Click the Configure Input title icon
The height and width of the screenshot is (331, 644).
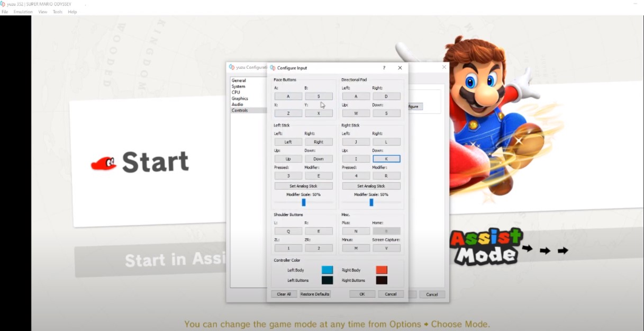(273, 68)
